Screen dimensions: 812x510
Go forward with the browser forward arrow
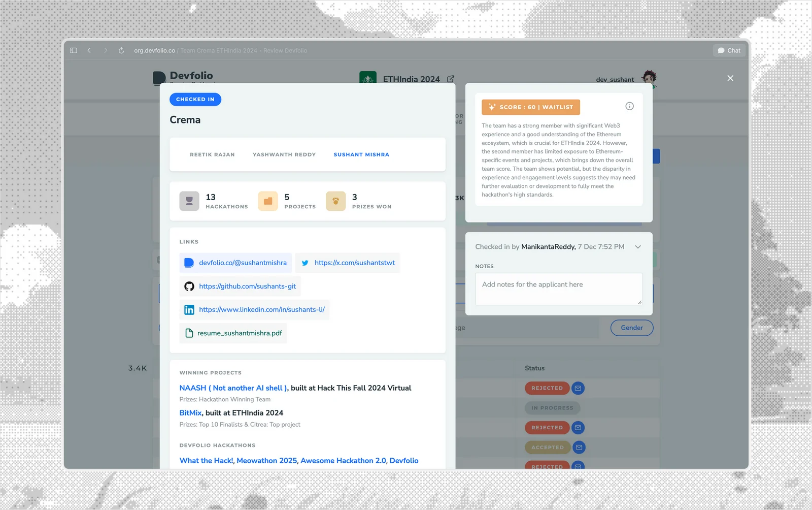106,50
